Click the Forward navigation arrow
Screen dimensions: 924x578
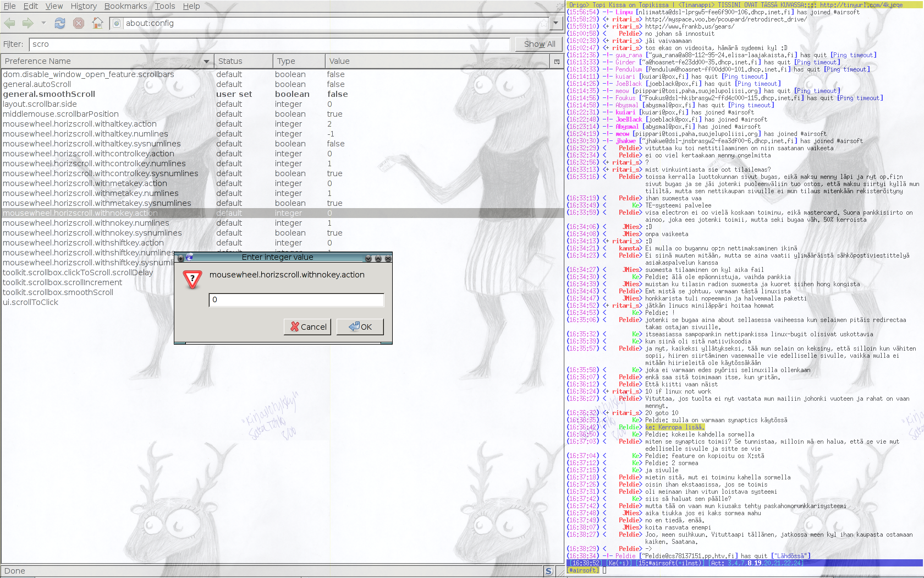[28, 23]
